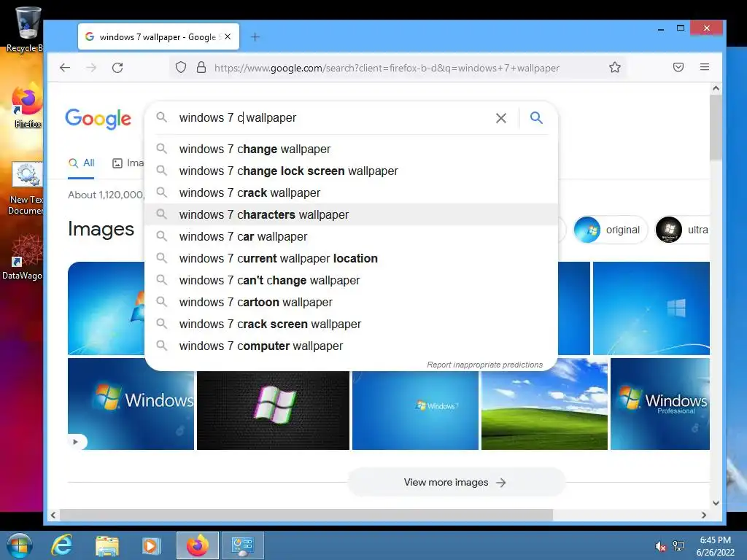Select the Firefox desktop shortcut
Screen dimensions: 747x560
tap(27, 106)
